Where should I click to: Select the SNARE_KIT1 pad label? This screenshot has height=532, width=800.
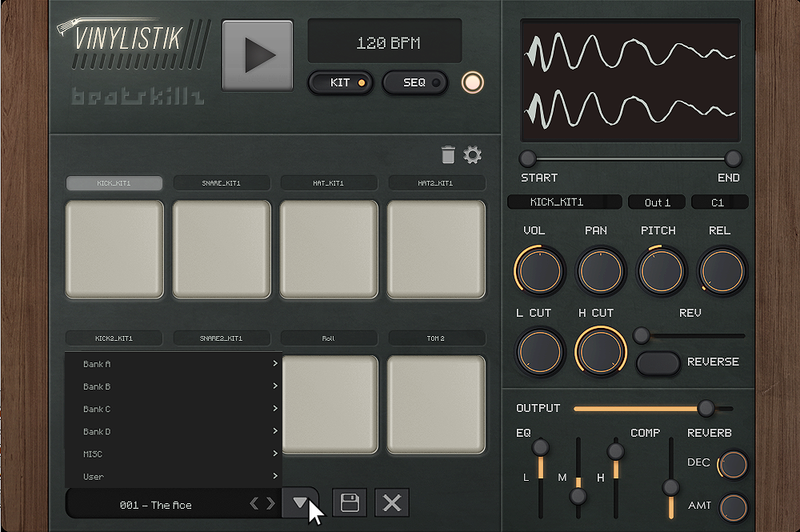pos(221,183)
